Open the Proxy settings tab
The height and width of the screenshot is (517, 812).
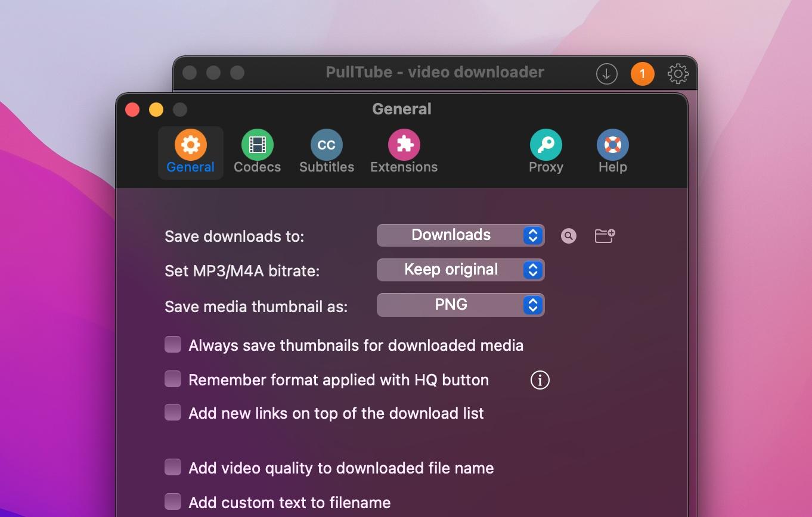546,152
